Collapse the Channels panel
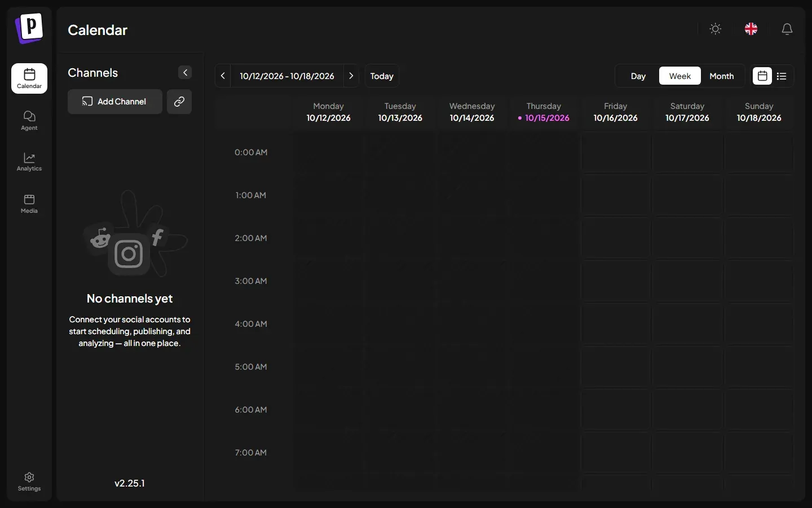This screenshot has width=812, height=508. 185,72
